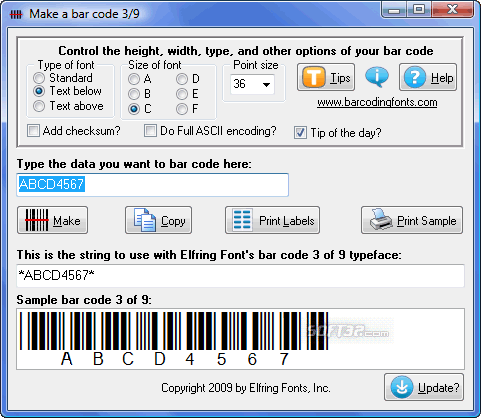Close the Make a bar code window
481x418 pixels.
(x=452, y=10)
